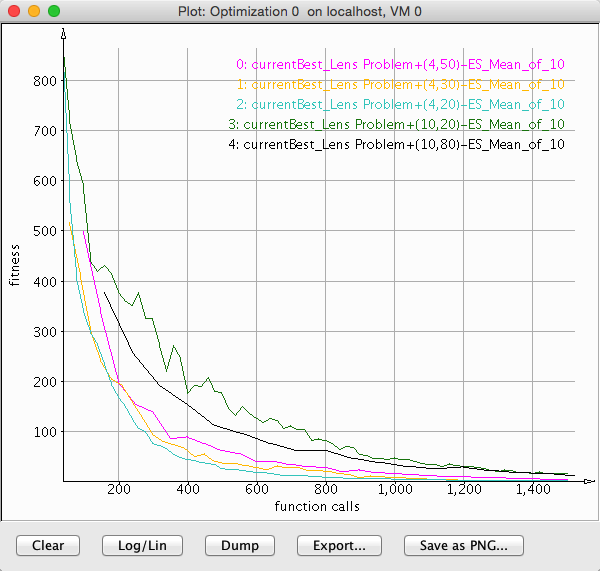
Task: Close the plot window with the red button
Action: pyautogui.click(x=14, y=10)
